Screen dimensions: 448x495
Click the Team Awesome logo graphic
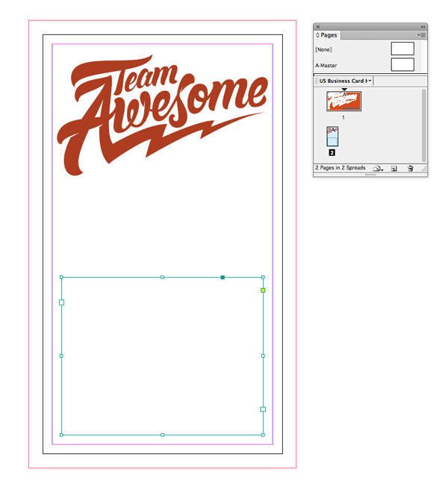coord(162,115)
